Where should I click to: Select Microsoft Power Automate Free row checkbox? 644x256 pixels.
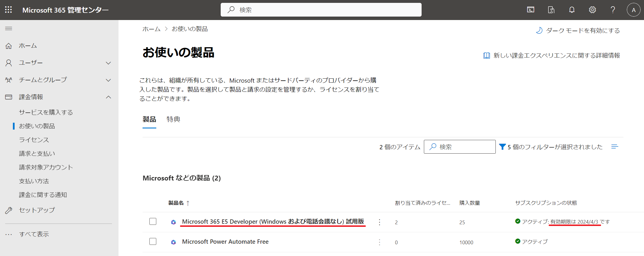153,241
